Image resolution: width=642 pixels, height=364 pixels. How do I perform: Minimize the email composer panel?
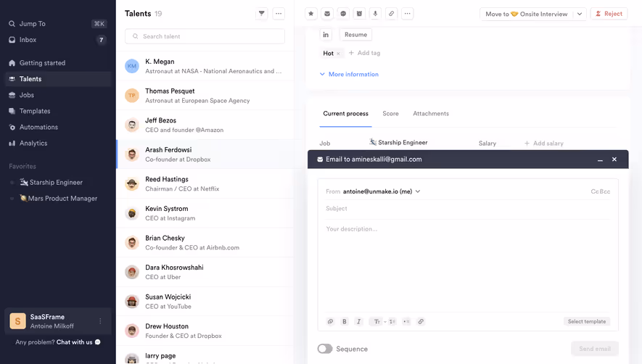point(600,160)
